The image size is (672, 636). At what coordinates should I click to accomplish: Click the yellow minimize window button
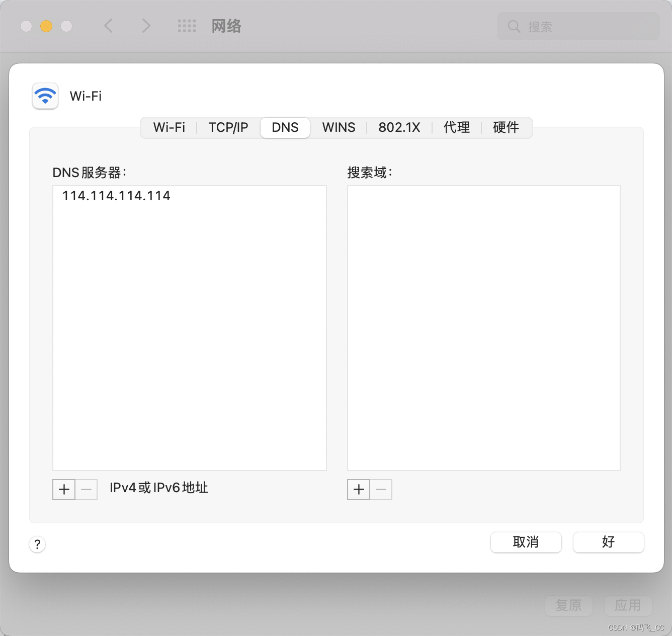point(46,26)
